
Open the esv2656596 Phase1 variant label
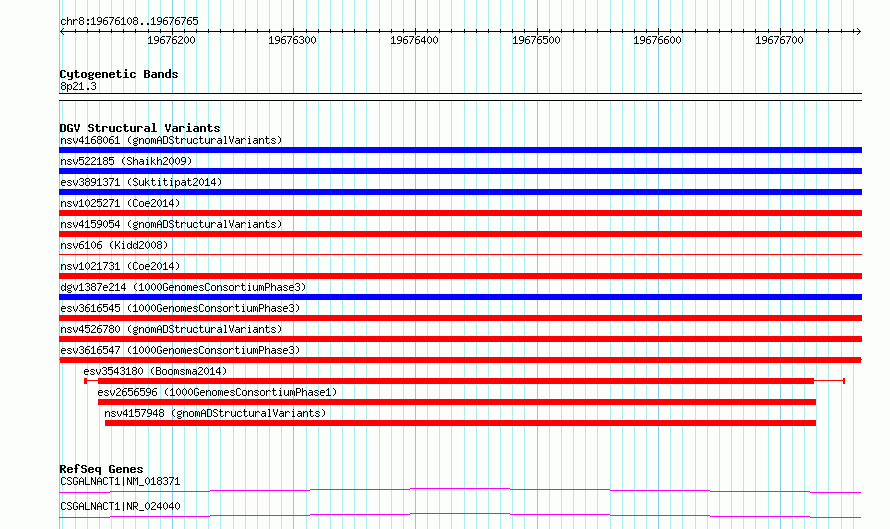(x=217, y=392)
